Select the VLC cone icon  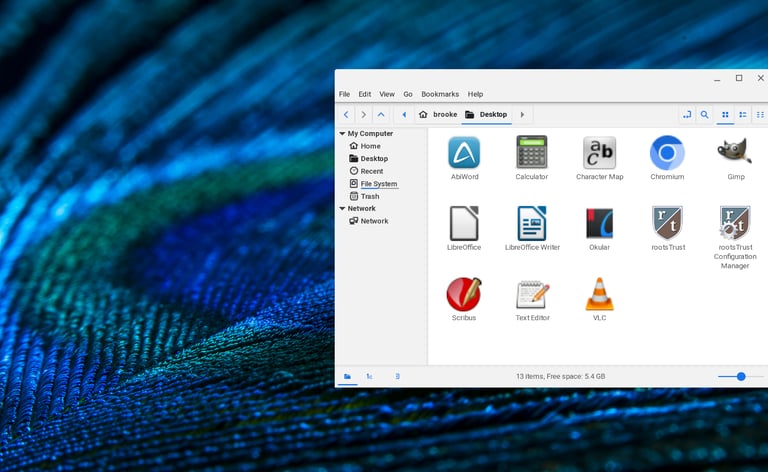point(600,294)
